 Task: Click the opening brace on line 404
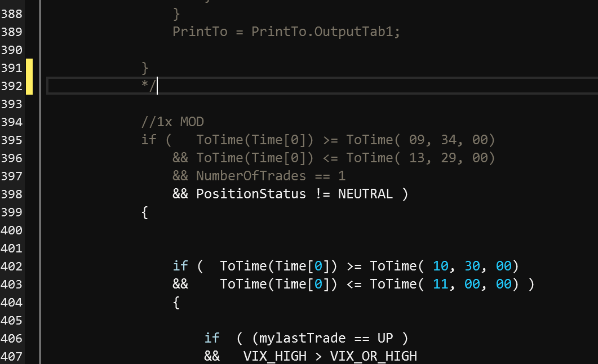click(176, 303)
